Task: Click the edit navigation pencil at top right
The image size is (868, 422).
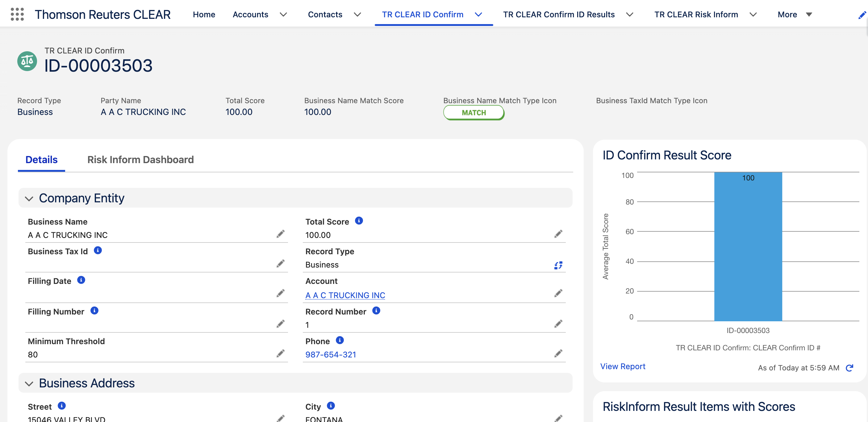Action: 862,15
